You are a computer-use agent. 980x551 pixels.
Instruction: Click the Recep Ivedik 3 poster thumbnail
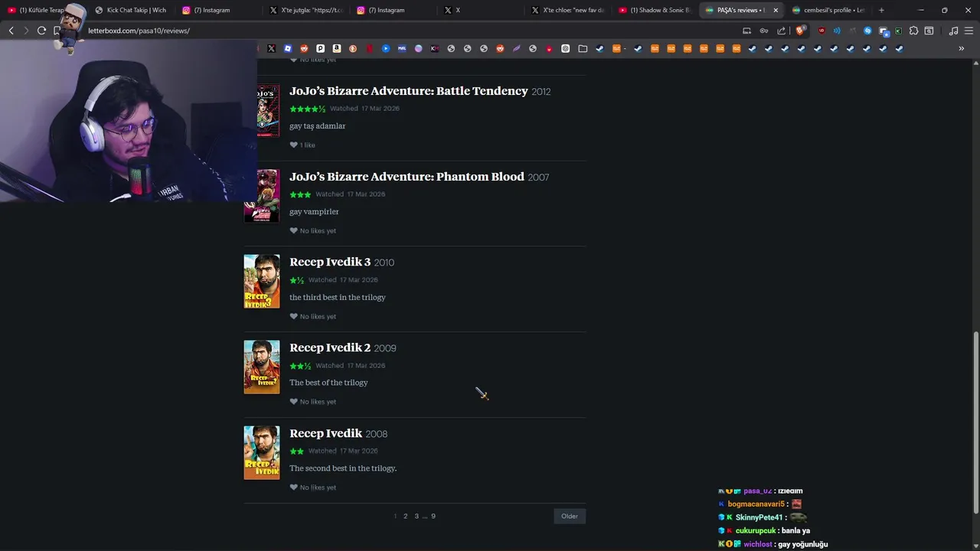262,282
